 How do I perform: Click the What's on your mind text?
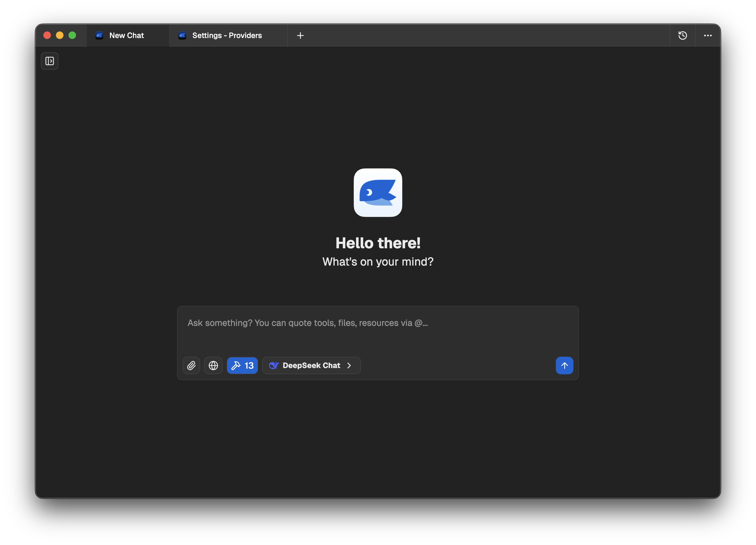pyautogui.click(x=378, y=262)
